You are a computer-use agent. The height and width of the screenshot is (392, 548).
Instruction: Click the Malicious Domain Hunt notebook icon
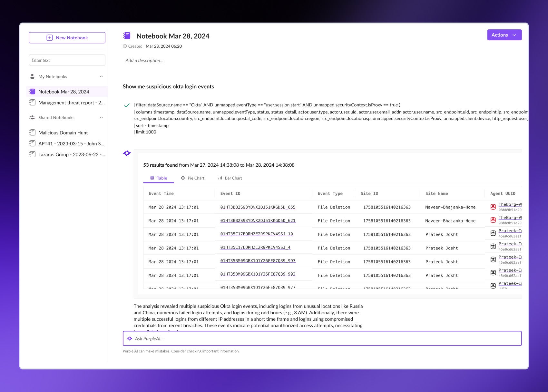(32, 132)
